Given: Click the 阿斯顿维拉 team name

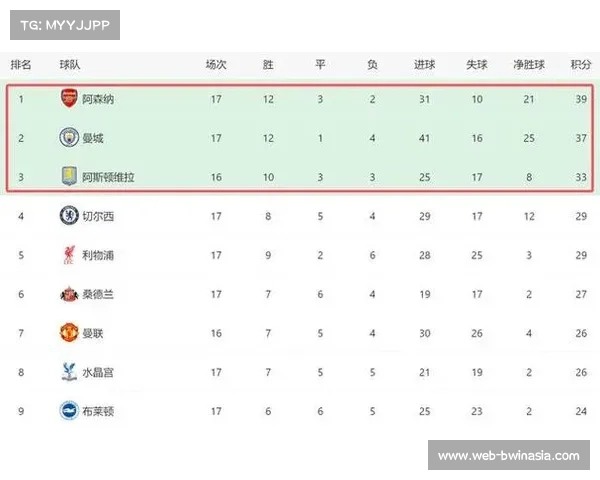Looking at the screenshot, I should [108, 176].
